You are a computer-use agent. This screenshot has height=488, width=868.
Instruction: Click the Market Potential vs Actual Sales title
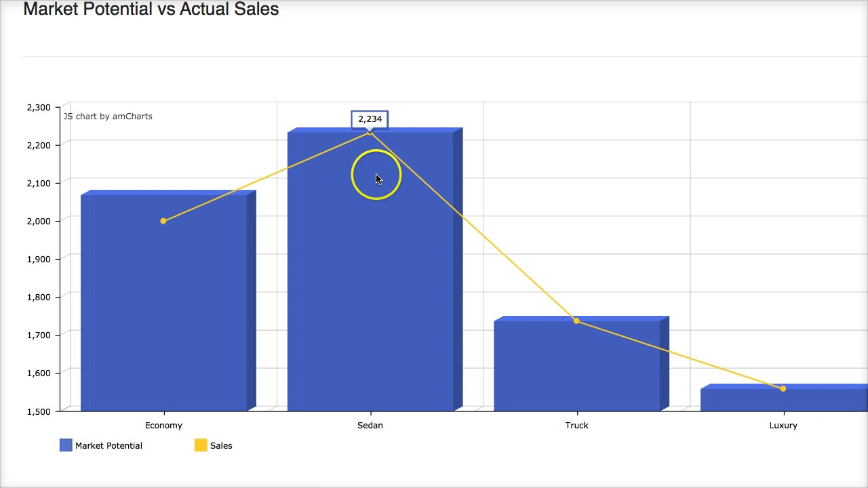151,9
